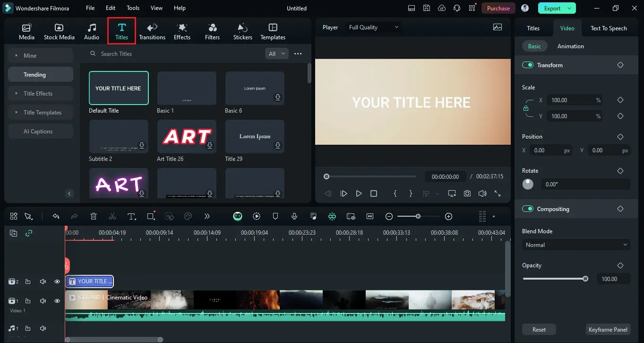The image size is (644, 343).
Task: Click the undo arrow in timeline toolbar
Action: (56, 216)
